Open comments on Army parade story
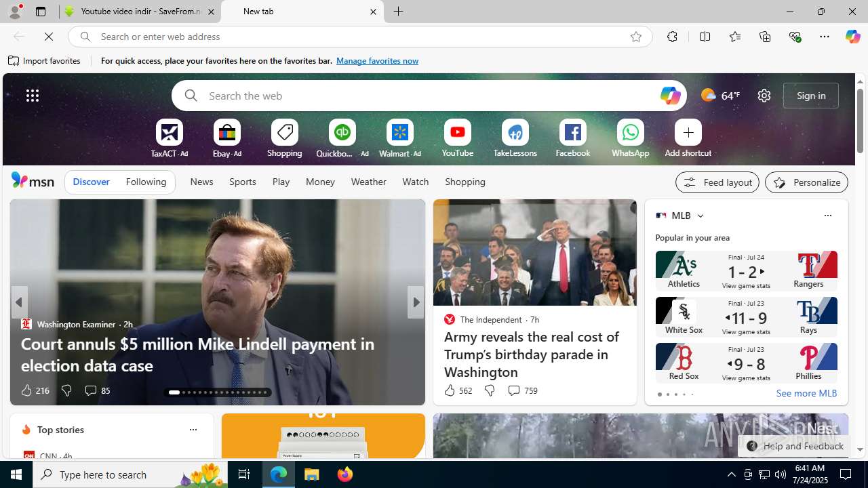The image size is (868, 488). tap(522, 390)
